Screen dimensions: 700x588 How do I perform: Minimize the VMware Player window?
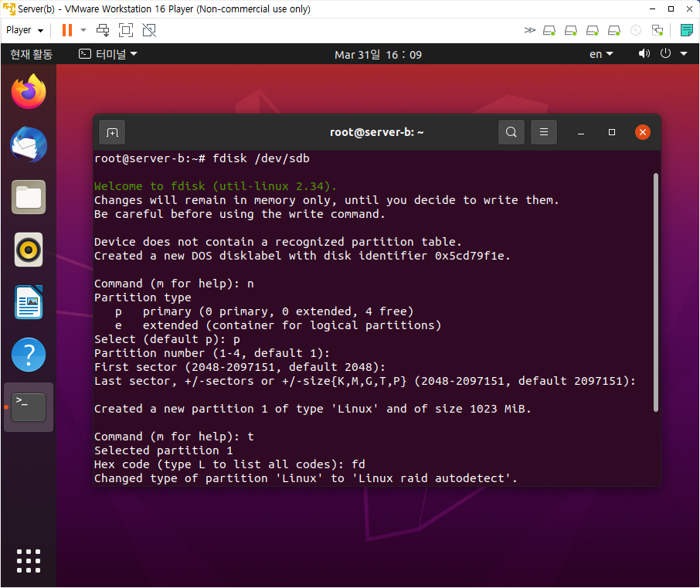652,9
